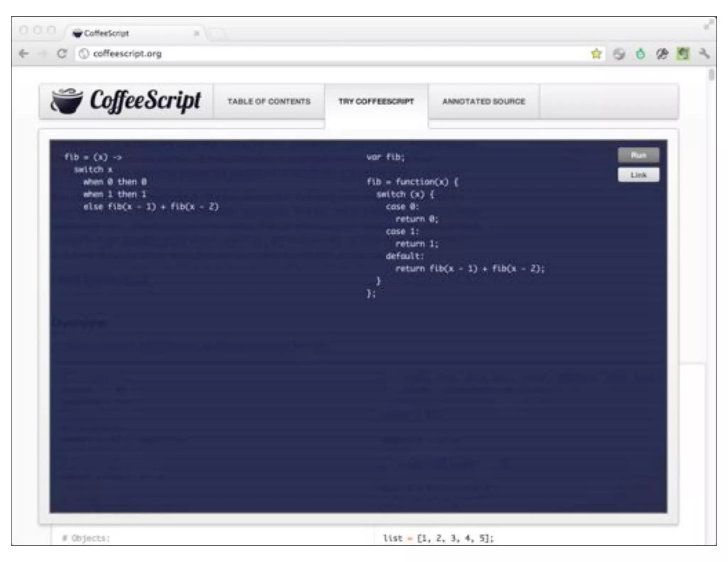Reload the coffeescript.org page

(x=62, y=54)
